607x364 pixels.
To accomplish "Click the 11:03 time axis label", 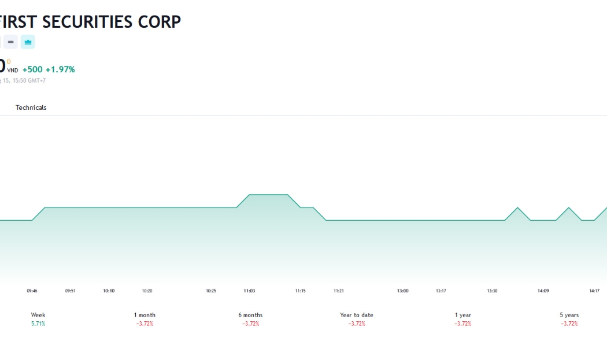I will (x=249, y=291).
